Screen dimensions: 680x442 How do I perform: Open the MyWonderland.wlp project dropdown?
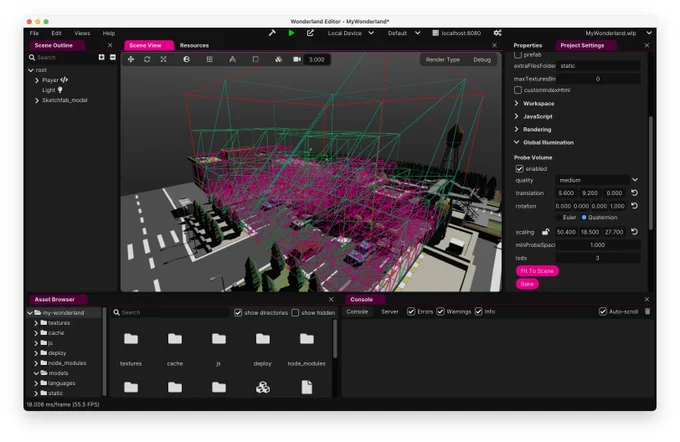pos(618,33)
